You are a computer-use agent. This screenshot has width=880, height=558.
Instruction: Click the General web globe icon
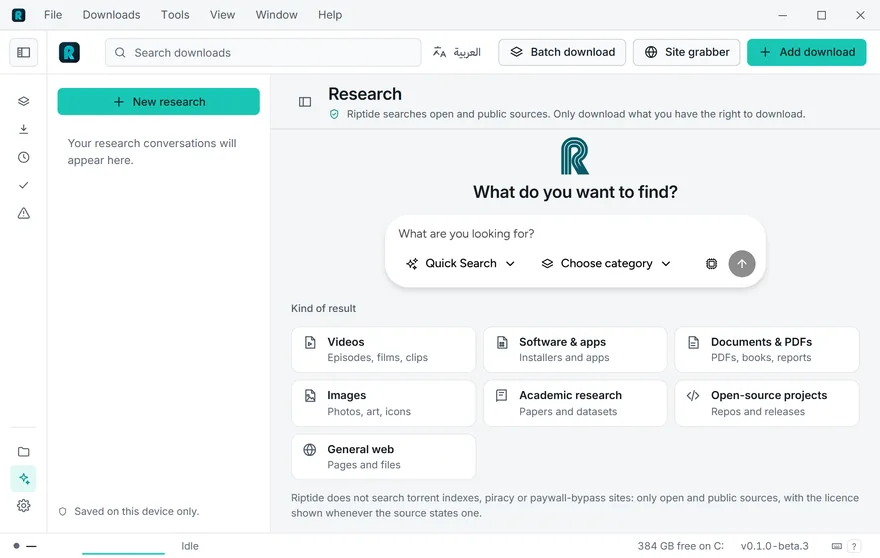(310, 450)
